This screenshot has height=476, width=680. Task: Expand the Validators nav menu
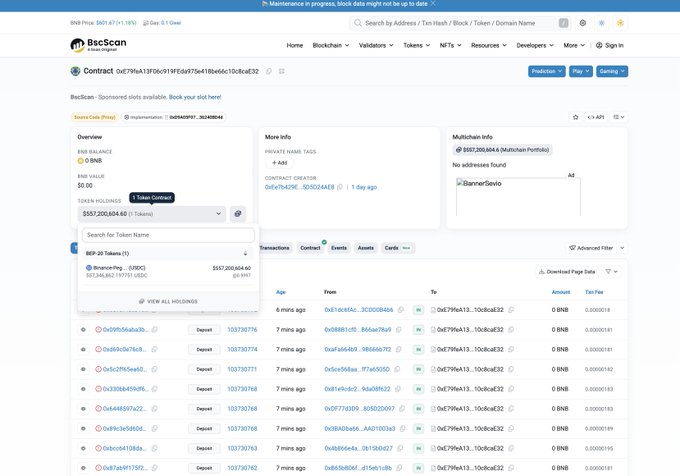coord(376,45)
